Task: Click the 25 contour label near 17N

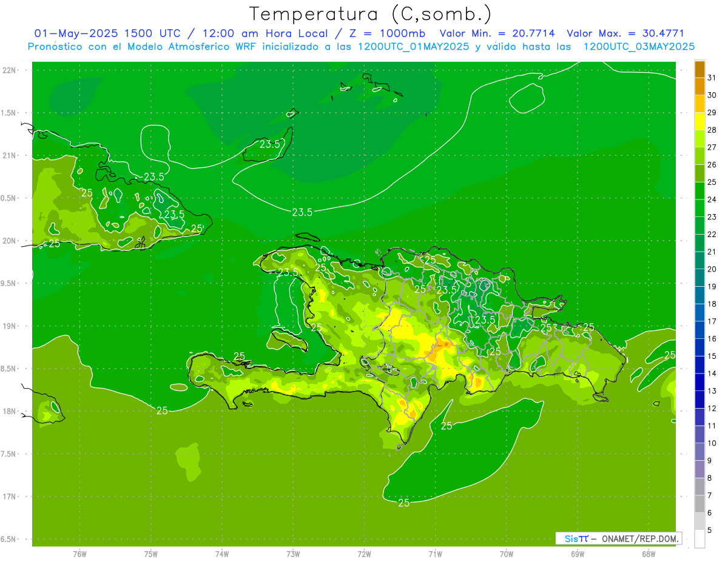Action: pos(404,503)
